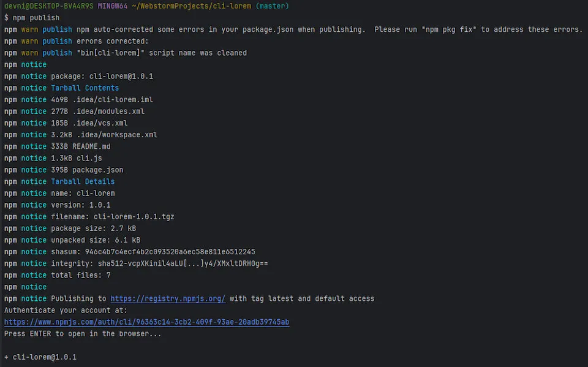Image resolution: width=588 pixels, height=367 pixels.
Task: Click the "Tarball Details" heading
Action: tap(83, 181)
